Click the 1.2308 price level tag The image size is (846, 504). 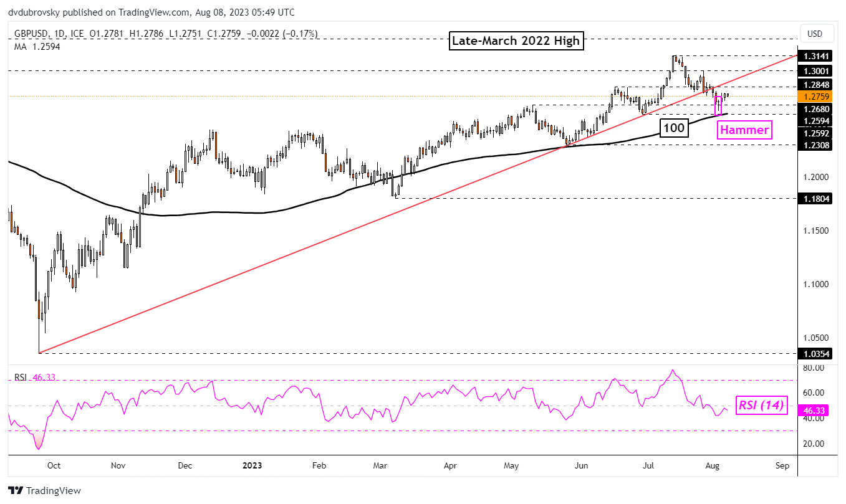click(816, 145)
